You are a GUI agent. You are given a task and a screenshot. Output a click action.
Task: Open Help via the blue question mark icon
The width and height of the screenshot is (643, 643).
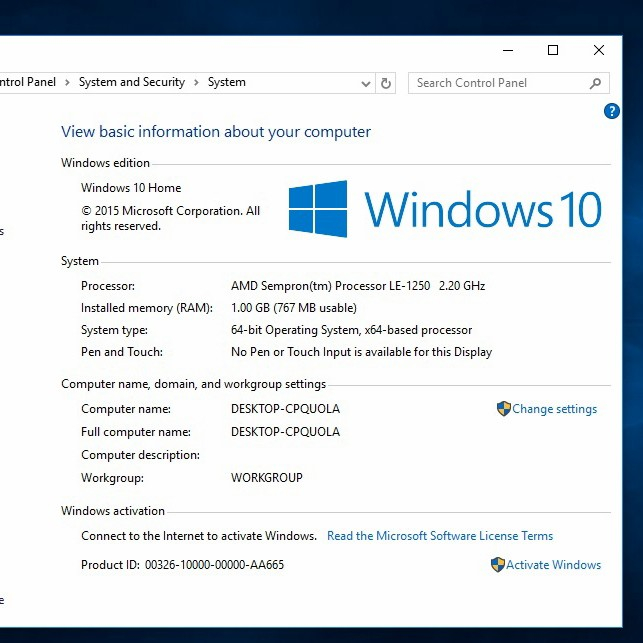612,111
